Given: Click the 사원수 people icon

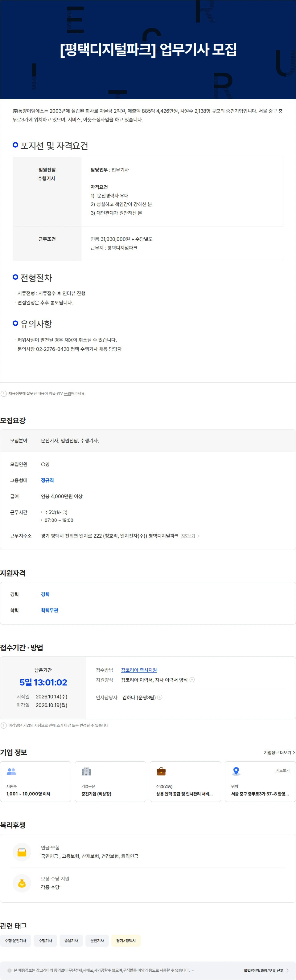Looking at the screenshot, I should pos(11,771).
